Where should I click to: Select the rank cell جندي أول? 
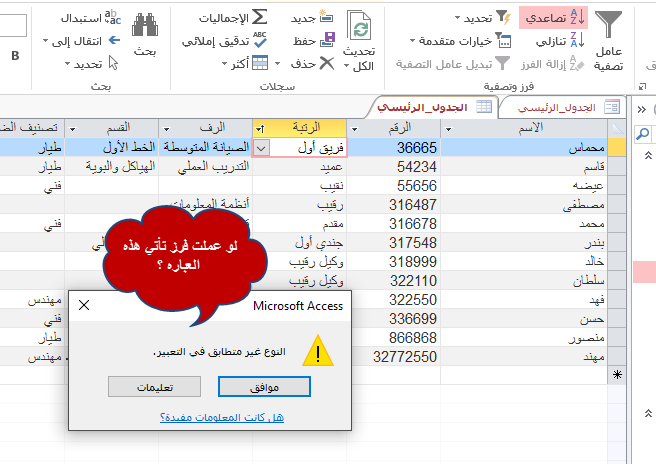coord(300,243)
